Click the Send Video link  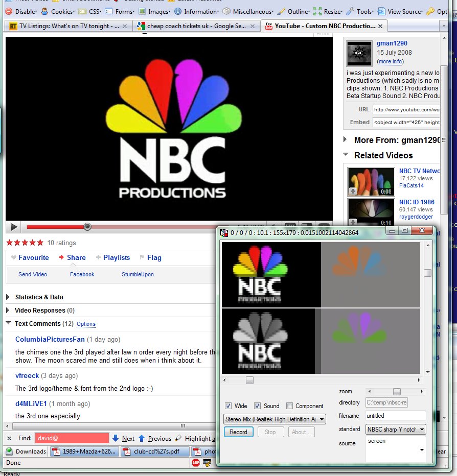[x=33, y=274]
